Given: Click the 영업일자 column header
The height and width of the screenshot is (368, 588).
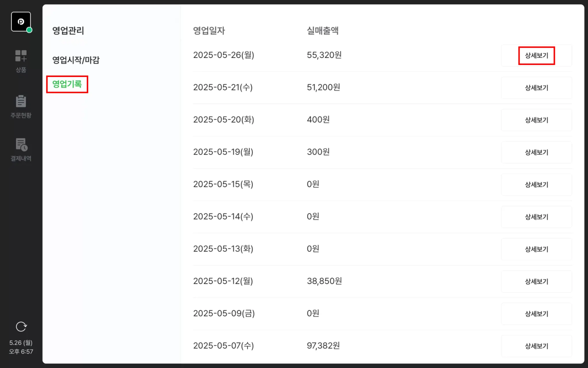Looking at the screenshot, I should [209, 30].
